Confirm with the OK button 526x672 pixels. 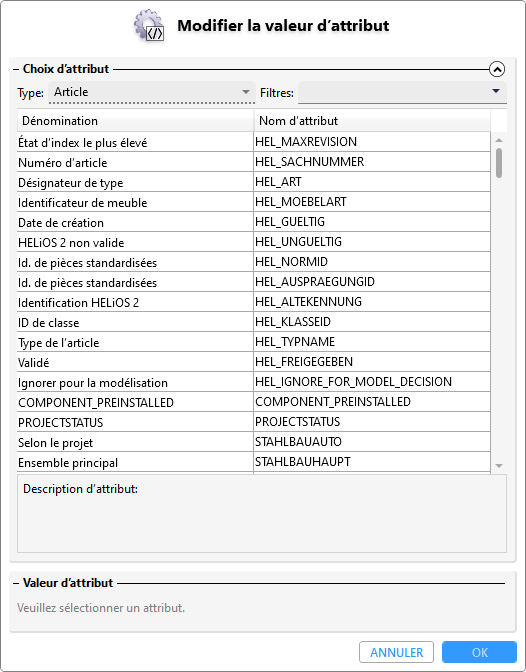coord(479,652)
